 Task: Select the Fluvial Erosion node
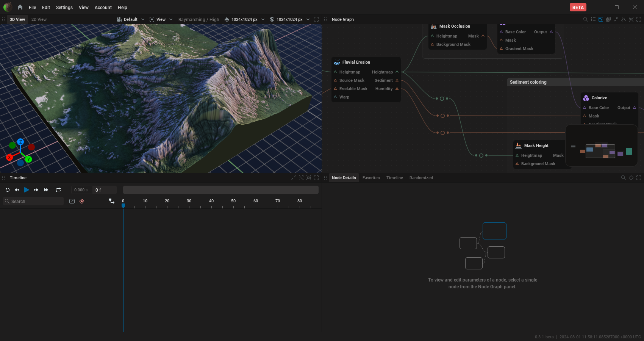356,62
